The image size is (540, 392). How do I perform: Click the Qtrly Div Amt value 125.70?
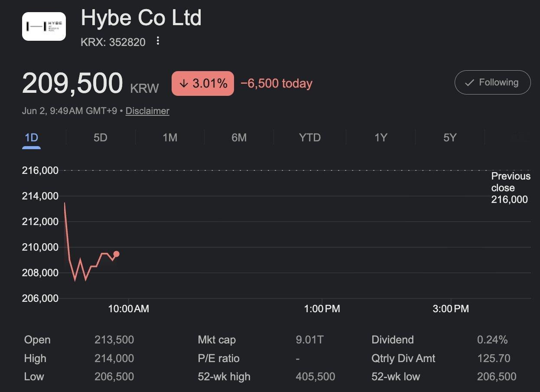click(494, 358)
